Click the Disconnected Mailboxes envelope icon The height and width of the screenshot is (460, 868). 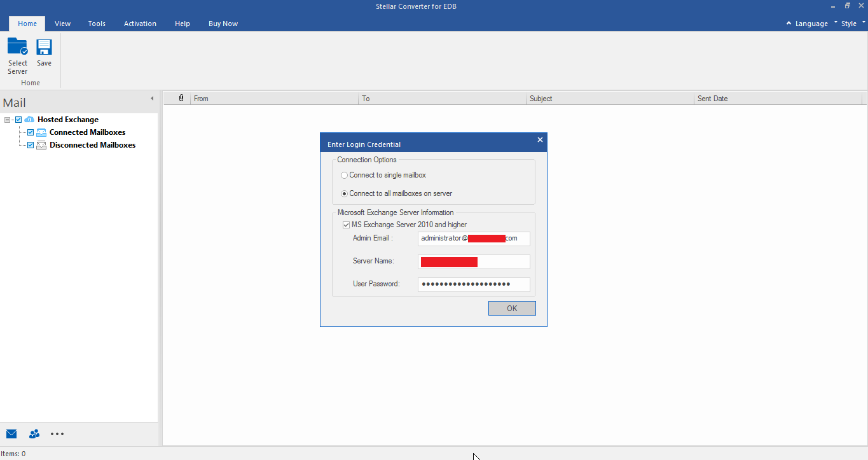pyautogui.click(x=41, y=145)
